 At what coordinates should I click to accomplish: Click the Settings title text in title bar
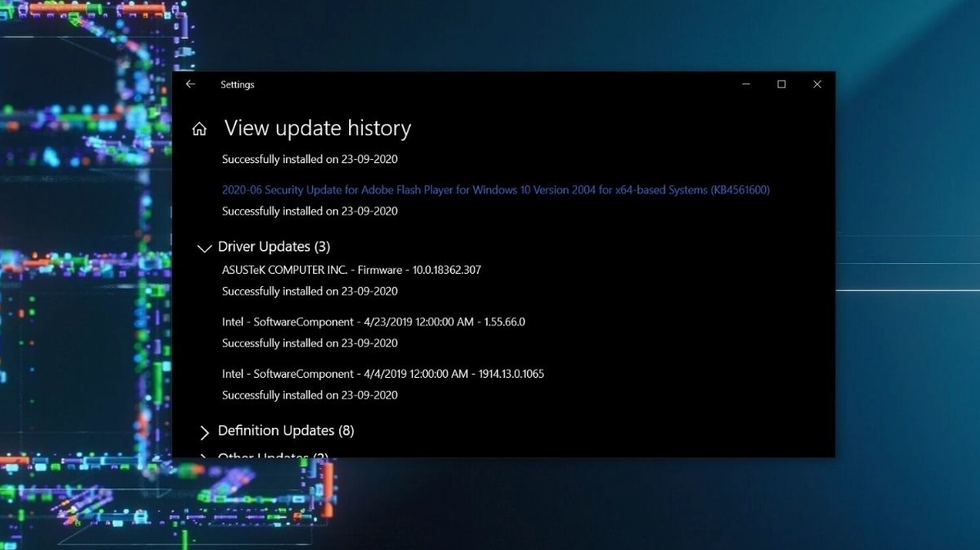[x=237, y=84]
